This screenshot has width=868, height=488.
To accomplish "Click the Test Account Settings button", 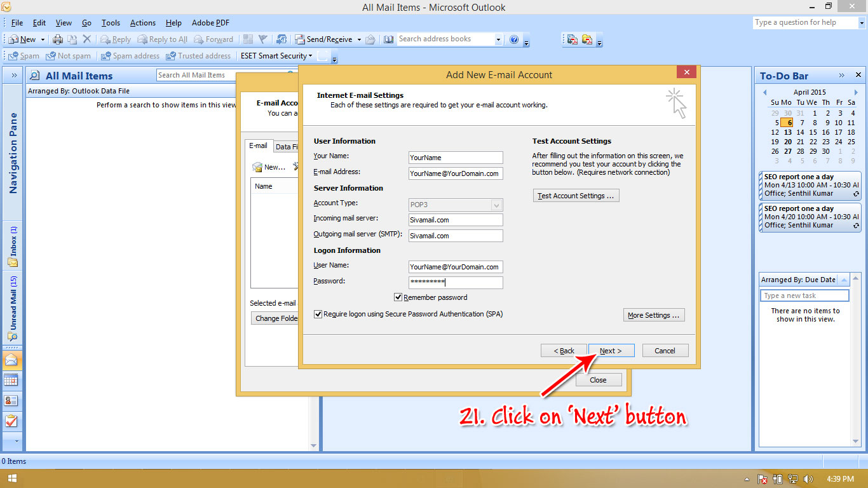I will point(576,195).
